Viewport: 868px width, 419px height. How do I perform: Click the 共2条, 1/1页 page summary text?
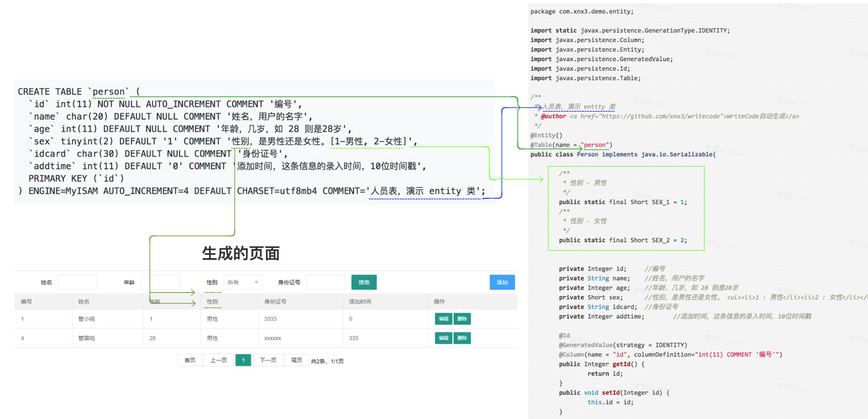coord(327,361)
